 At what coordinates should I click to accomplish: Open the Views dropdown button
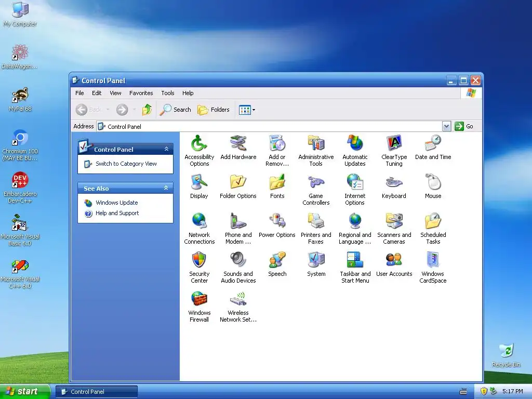pos(247,110)
